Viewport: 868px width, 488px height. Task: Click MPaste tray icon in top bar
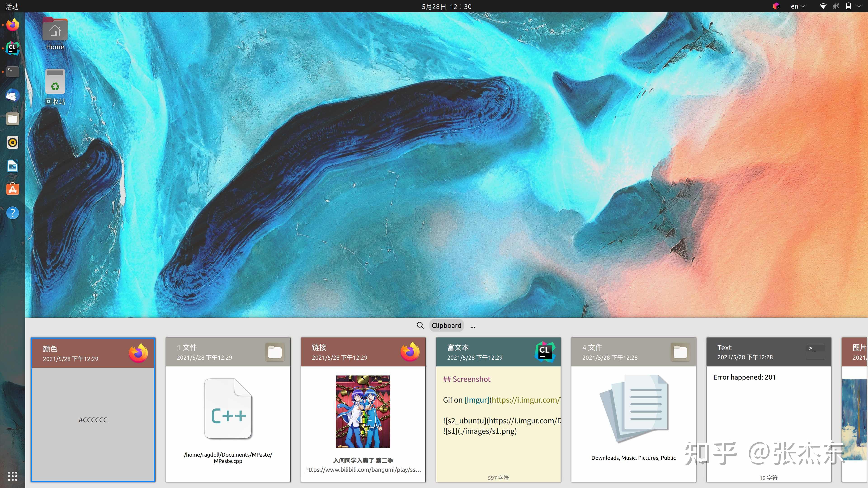[776, 6]
